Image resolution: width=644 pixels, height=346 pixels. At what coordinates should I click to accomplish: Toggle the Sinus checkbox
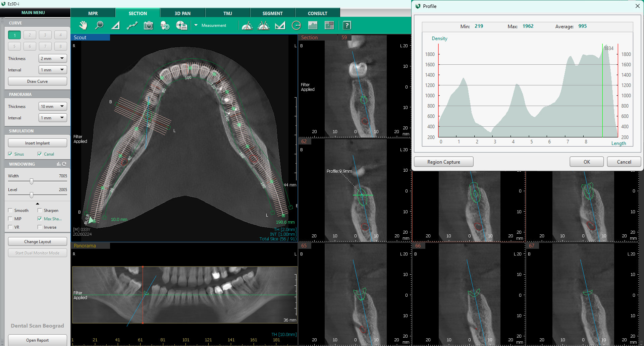[10, 154]
